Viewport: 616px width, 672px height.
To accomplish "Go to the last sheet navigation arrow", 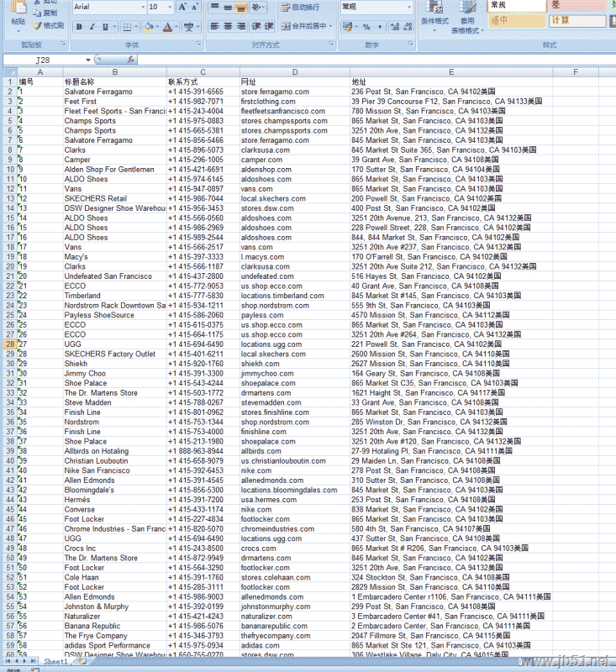I will pos(34,662).
